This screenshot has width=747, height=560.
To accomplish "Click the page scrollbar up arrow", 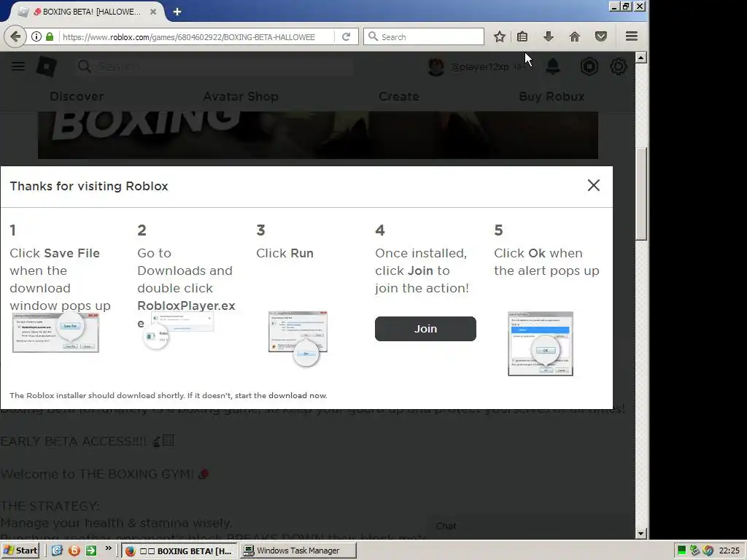I will tap(641, 58).
